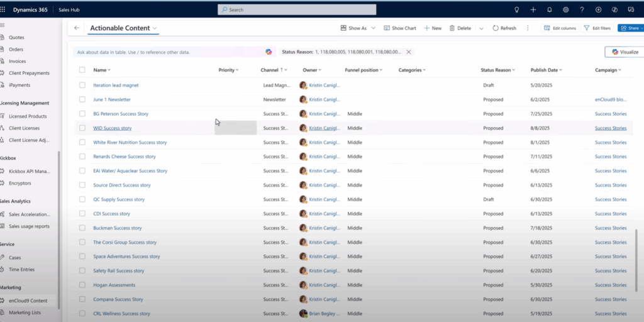Screen dimensions: 644x322
Task: Click Edit columns button
Action: coord(560,28)
